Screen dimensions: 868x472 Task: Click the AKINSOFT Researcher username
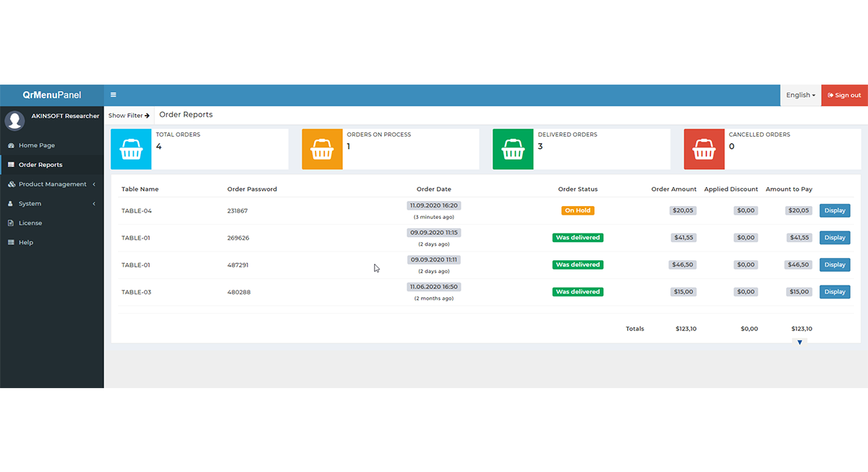pos(65,116)
